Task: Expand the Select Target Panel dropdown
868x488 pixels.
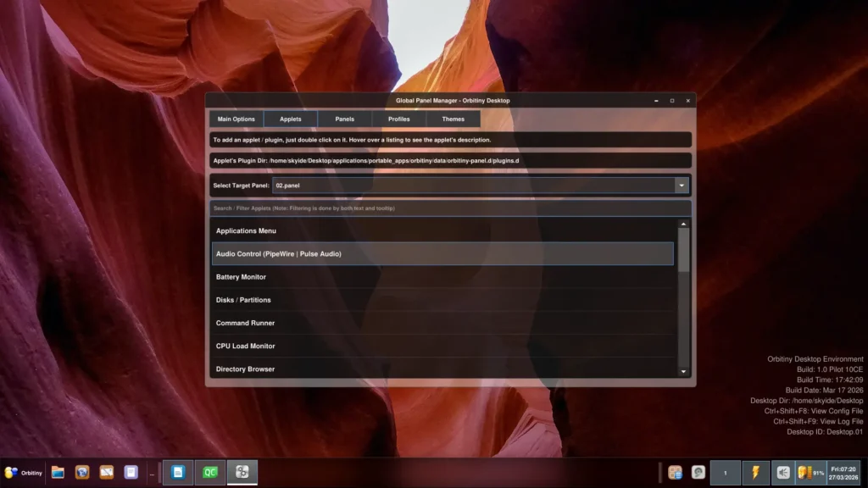Action: (682, 186)
